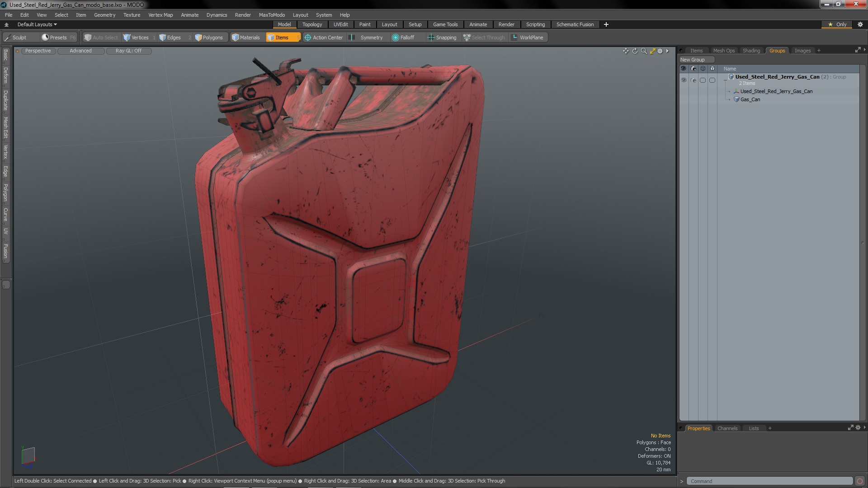The height and width of the screenshot is (488, 868).
Task: Open viewport settings gear icon
Action: (x=660, y=51)
